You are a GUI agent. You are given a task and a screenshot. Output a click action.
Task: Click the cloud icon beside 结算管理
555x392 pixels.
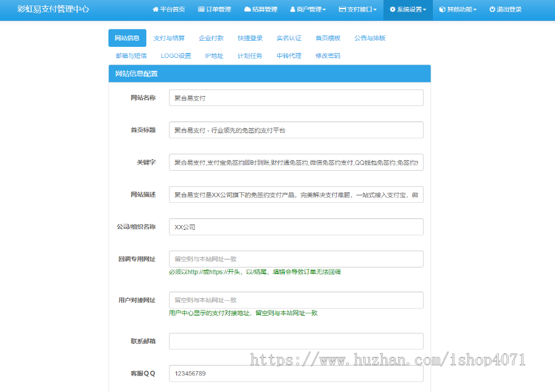[247, 10]
